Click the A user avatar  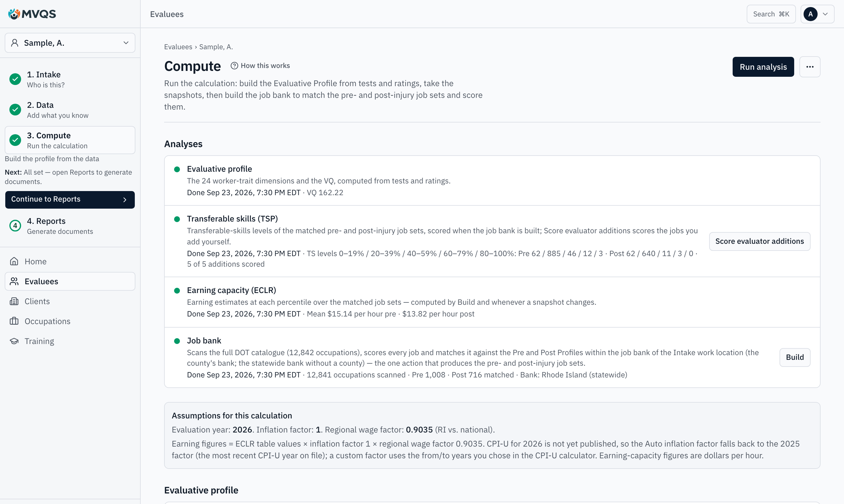810,14
